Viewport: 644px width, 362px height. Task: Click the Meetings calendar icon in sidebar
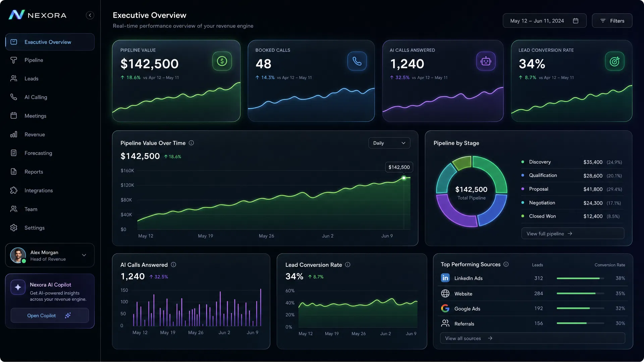pyautogui.click(x=14, y=116)
